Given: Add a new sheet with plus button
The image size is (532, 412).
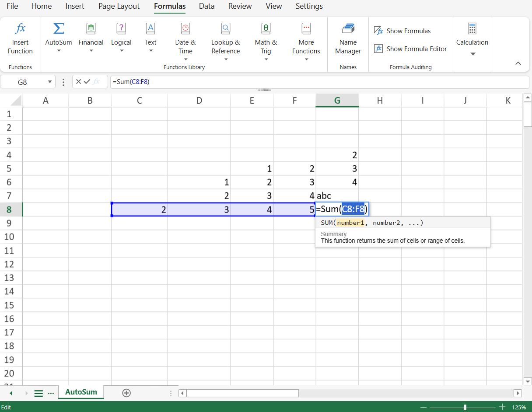Looking at the screenshot, I should [x=126, y=393].
